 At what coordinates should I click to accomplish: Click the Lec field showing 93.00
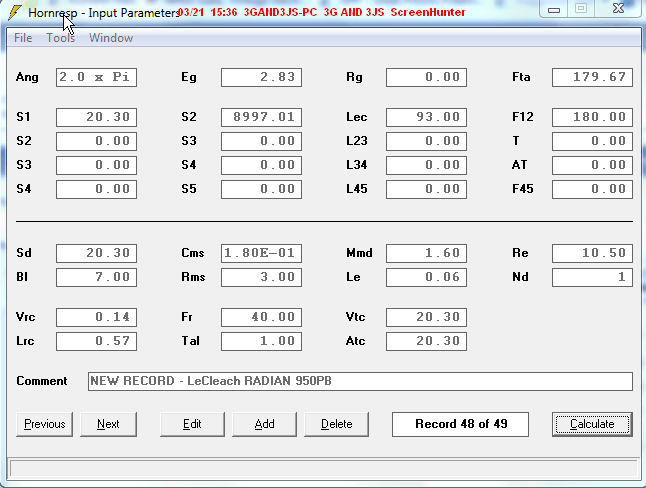[x=426, y=117]
